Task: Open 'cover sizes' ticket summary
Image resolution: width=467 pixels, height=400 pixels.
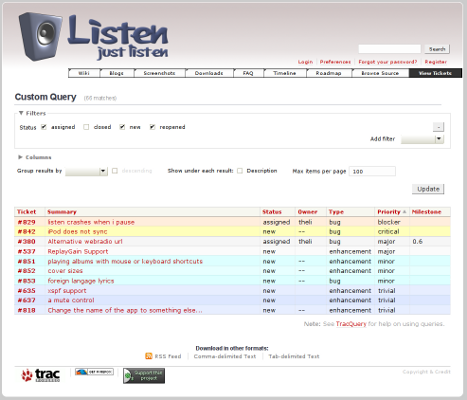Action: tap(65, 271)
